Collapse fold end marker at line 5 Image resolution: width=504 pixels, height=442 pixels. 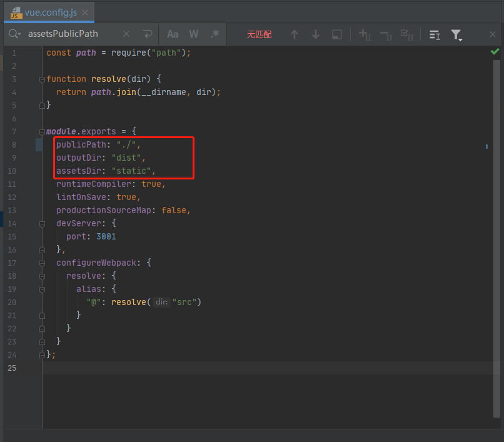point(42,106)
